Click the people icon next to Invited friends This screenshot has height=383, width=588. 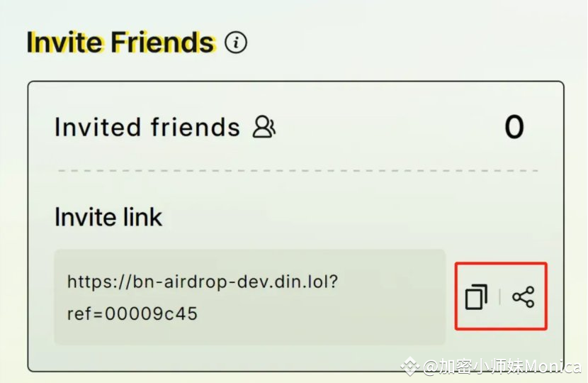click(264, 127)
